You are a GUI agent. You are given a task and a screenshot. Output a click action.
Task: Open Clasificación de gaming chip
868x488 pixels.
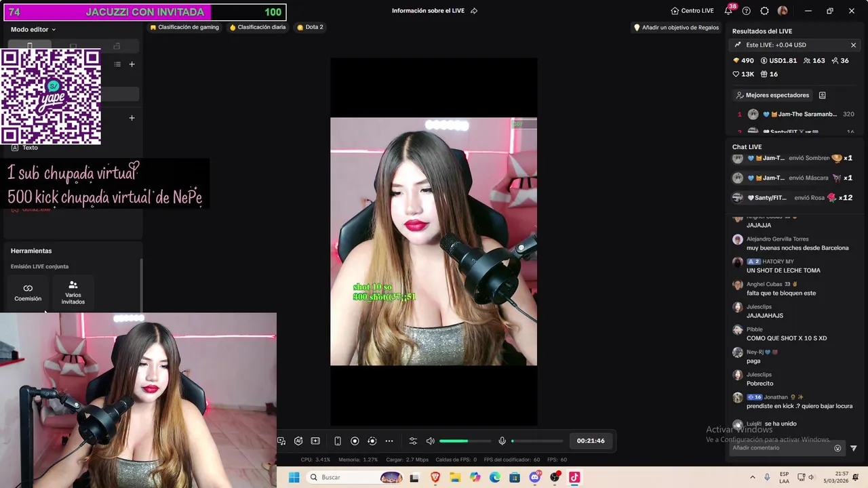tap(184, 27)
